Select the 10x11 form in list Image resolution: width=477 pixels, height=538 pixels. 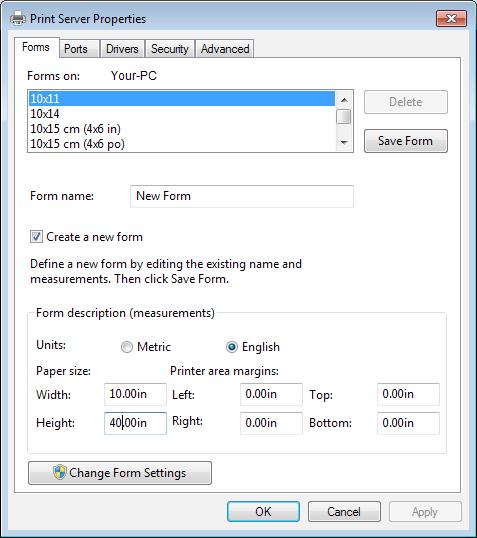click(x=182, y=99)
